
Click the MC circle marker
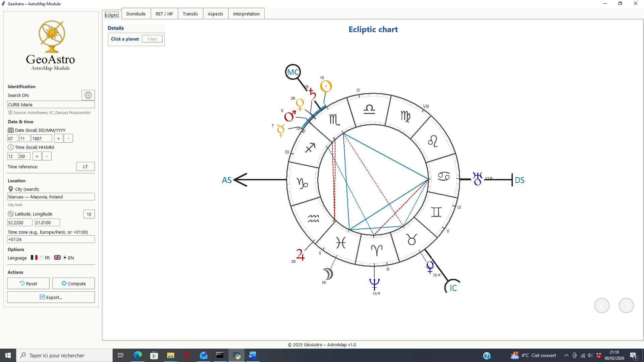tap(293, 72)
